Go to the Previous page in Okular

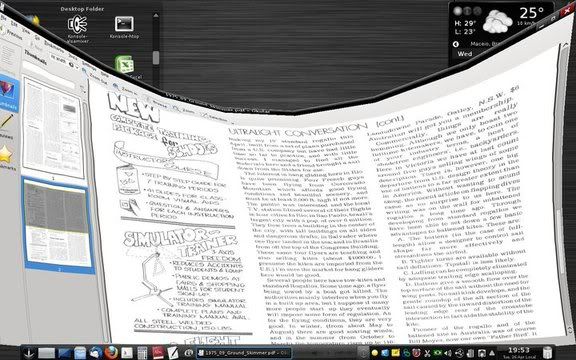click(x=12, y=34)
